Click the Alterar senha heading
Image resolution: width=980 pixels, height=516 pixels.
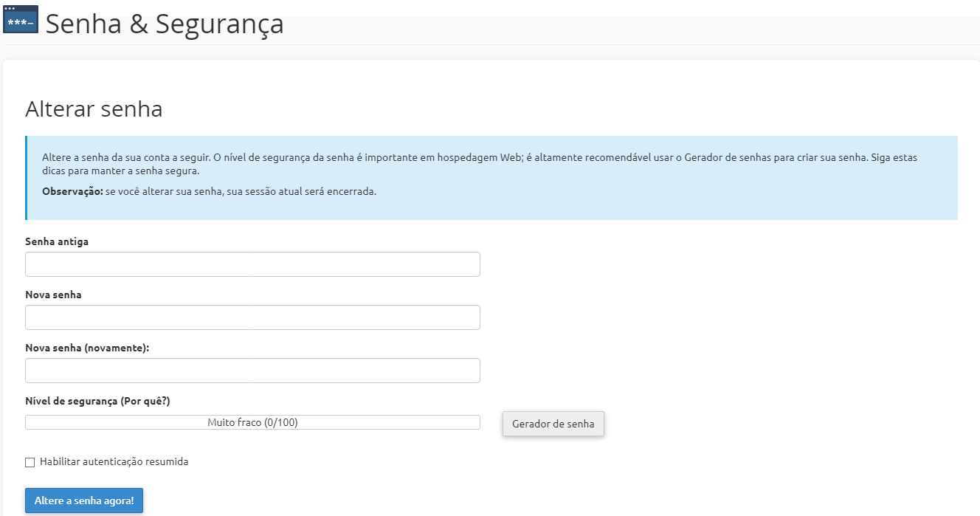pos(94,109)
